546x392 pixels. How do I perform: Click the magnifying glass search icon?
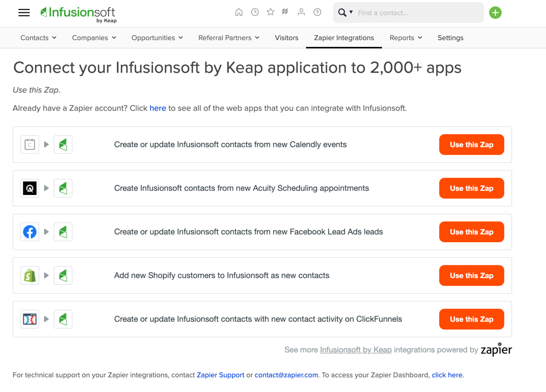point(342,13)
